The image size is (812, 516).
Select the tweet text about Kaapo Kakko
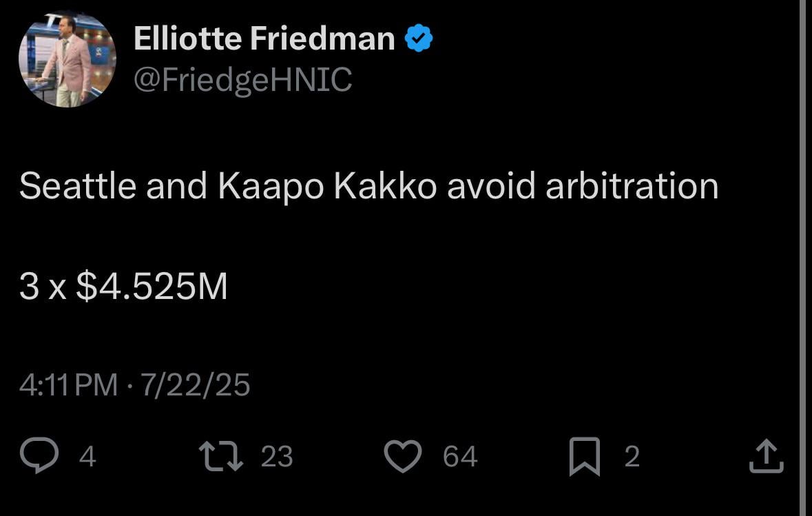tap(368, 185)
